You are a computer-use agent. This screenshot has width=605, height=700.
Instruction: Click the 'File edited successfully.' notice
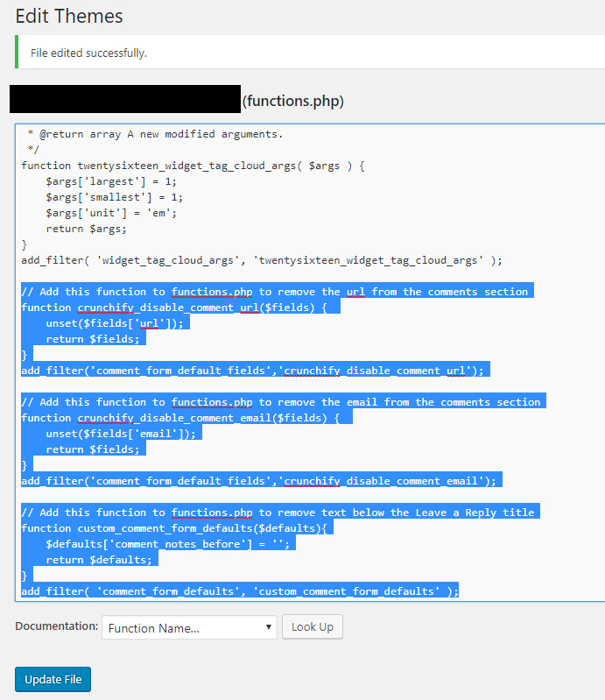click(x=88, y=53)
